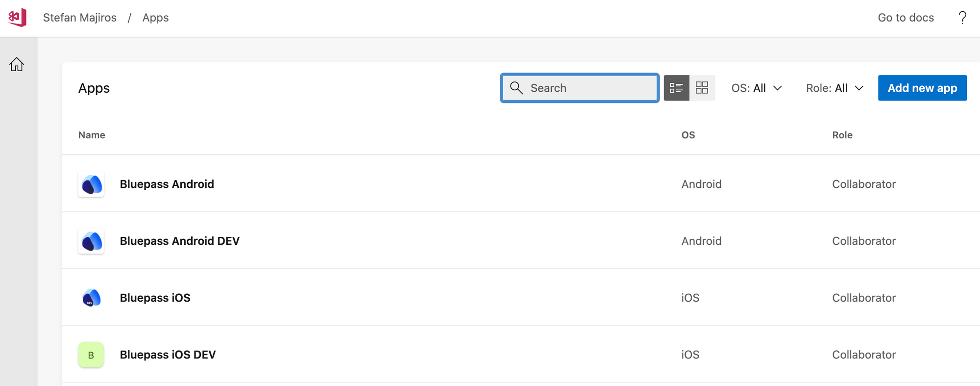The image size is (980, 386).
Task: Click the Add new app button
Action: pos(922,88)
